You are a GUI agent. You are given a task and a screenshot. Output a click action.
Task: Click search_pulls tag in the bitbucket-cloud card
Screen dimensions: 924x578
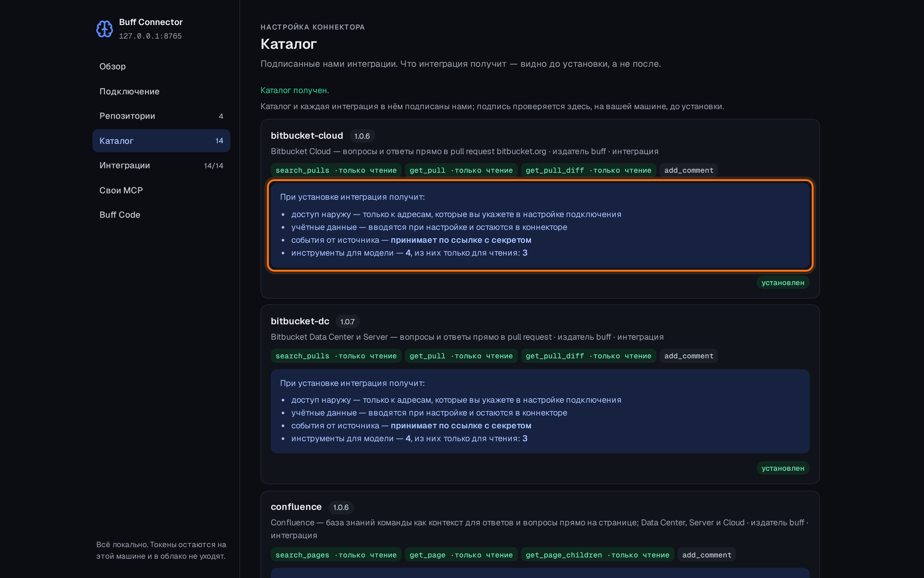336,171
